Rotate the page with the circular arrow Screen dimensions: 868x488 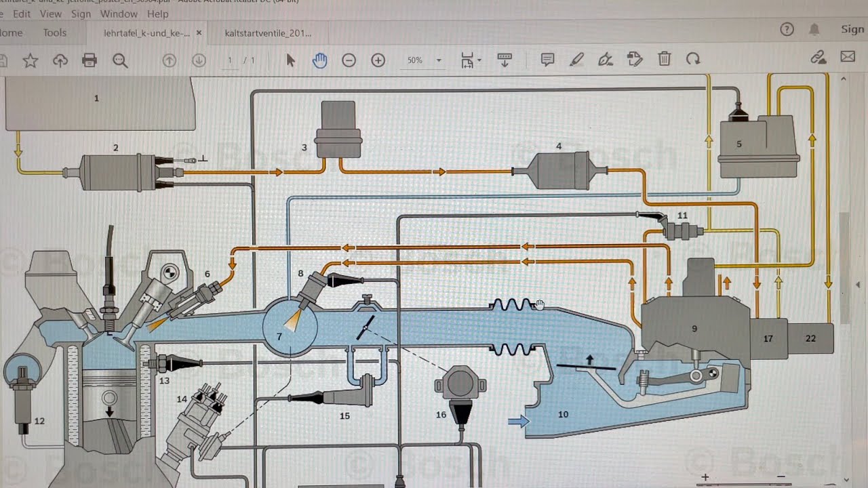tap(693, 59)
